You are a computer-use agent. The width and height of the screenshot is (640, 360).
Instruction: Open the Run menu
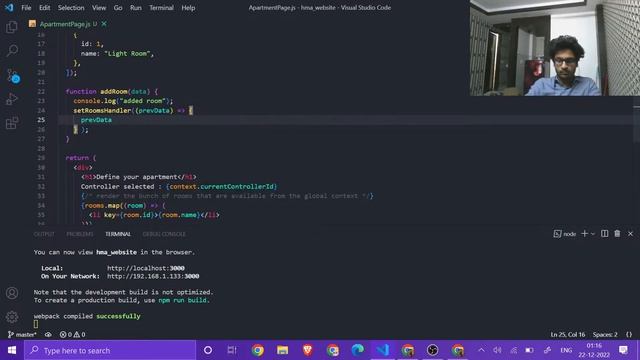click(136, 8)
